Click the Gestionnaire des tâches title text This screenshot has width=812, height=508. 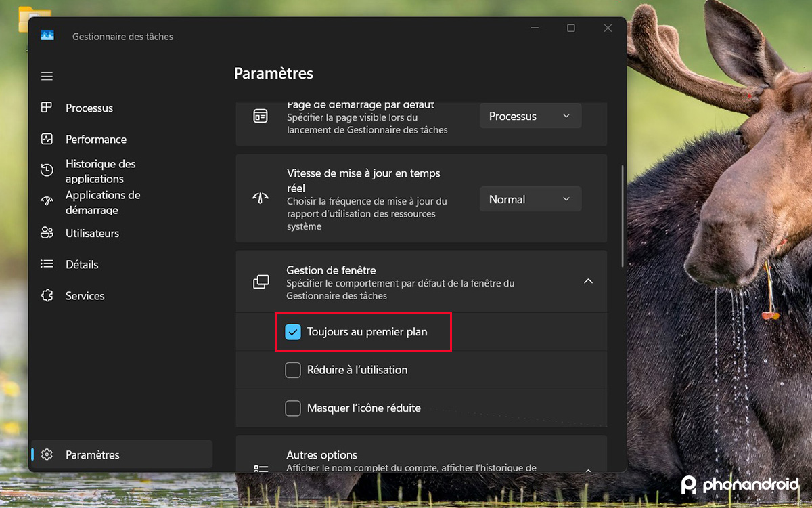coord(122,37)
